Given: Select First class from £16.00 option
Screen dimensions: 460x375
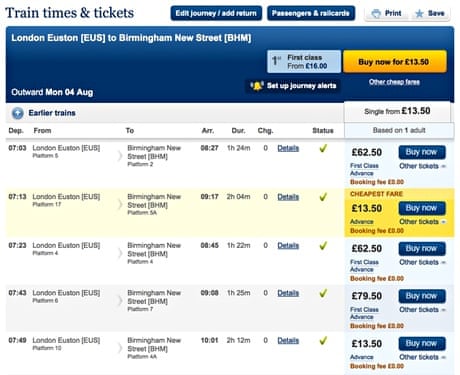Looking at the screenshot, I should tap(304, 61).
